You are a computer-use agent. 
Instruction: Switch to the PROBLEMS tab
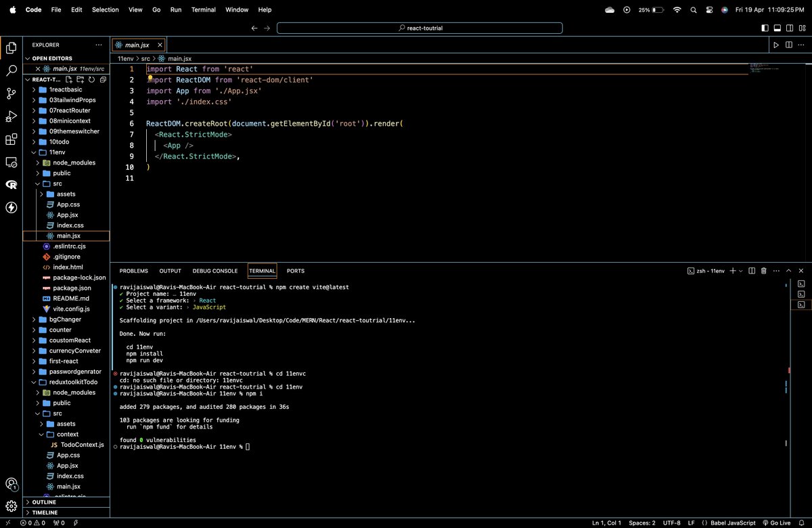click(133, 271)
